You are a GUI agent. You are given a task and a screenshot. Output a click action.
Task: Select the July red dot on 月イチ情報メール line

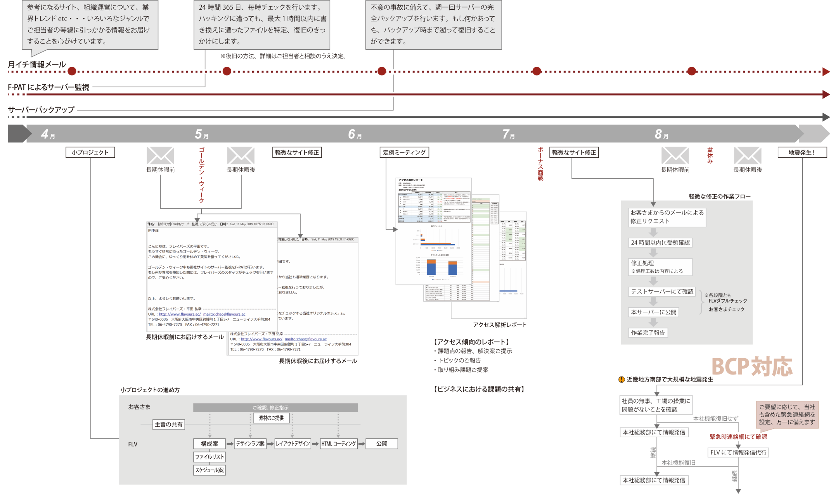tap(537, 71)
